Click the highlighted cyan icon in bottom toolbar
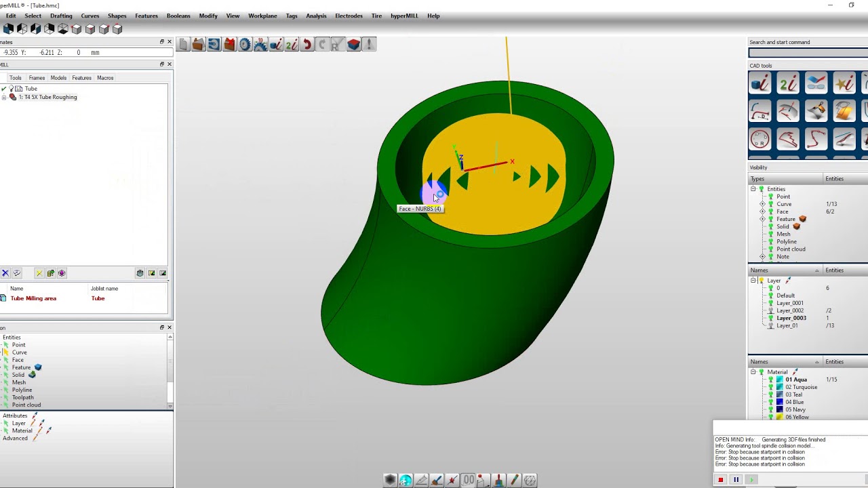868x488 pixels. 406,480
